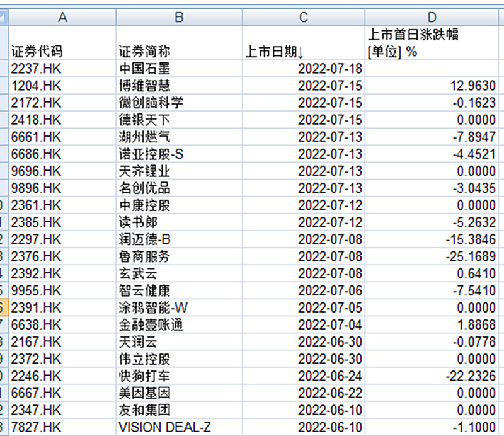
Task: Click the 上市首日涨跌幅 header cell
Action: click(x=432, y=43)
